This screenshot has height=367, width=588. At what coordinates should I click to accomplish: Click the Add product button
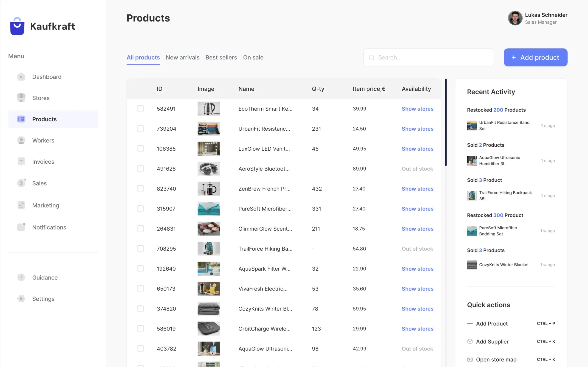coord(535,57)
